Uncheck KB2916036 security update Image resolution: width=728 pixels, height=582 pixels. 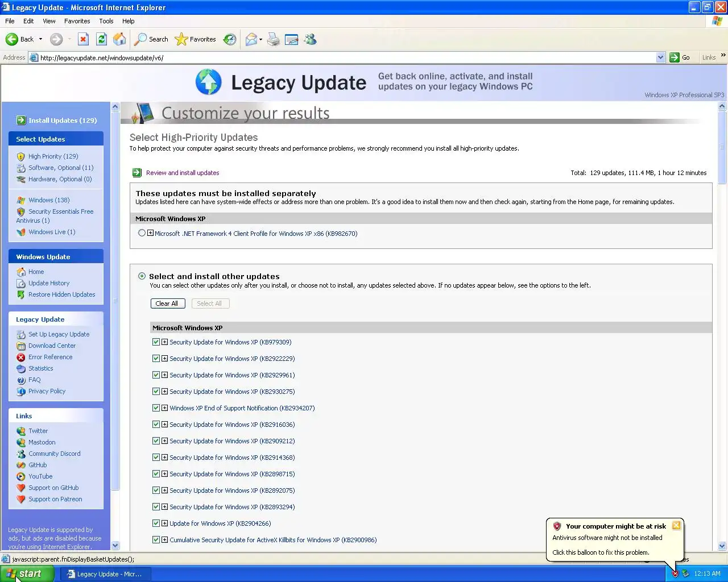156,425
